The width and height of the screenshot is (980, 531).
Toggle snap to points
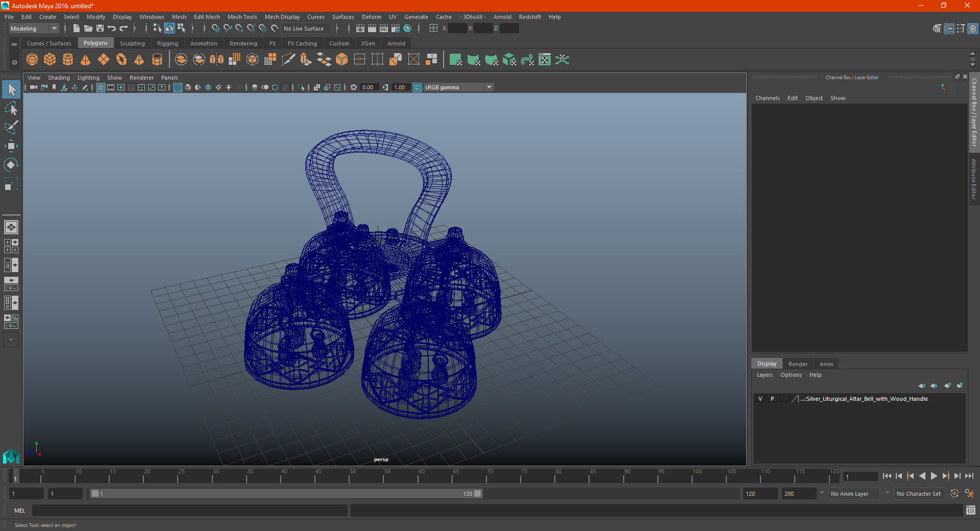click(239, 29)
